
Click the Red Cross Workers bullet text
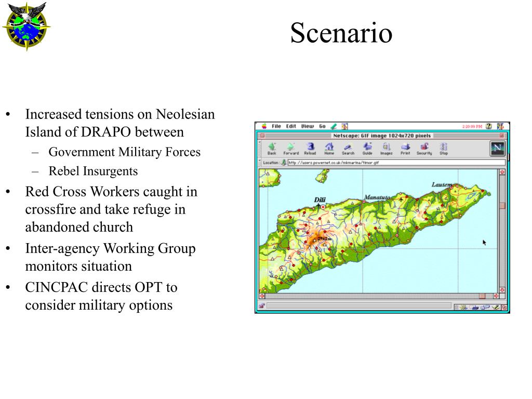[111, 209]
